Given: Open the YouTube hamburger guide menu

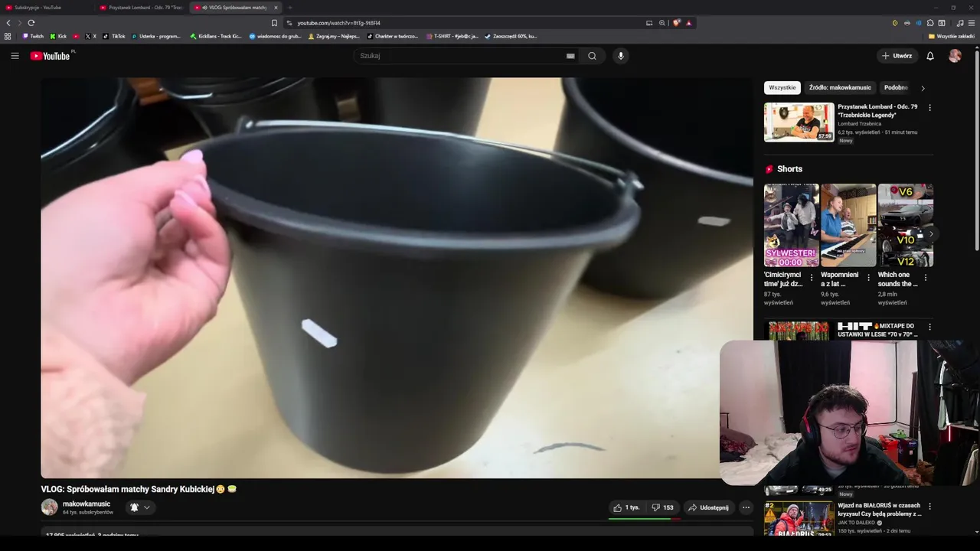Looking at the screenshot, I should tap(15, 56).
